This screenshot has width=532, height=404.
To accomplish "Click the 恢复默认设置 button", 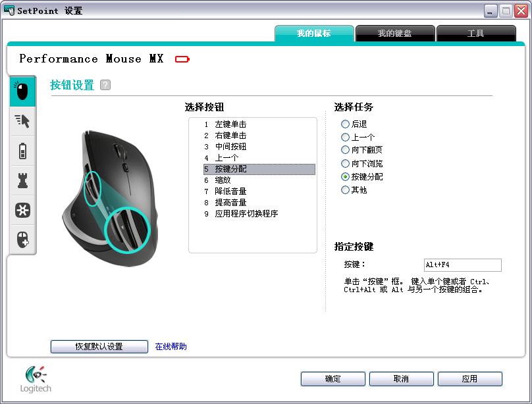I will (99, 346).
